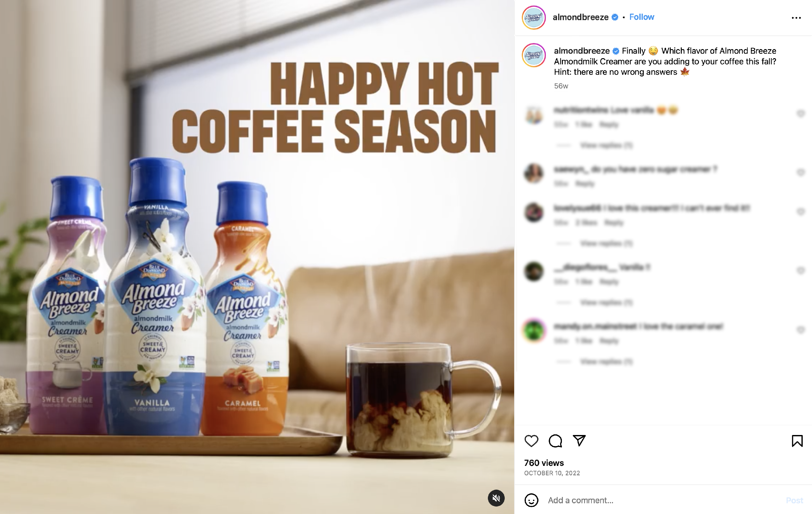
Task: Open comments via speech bubble icon
Action: click(555, 441)
